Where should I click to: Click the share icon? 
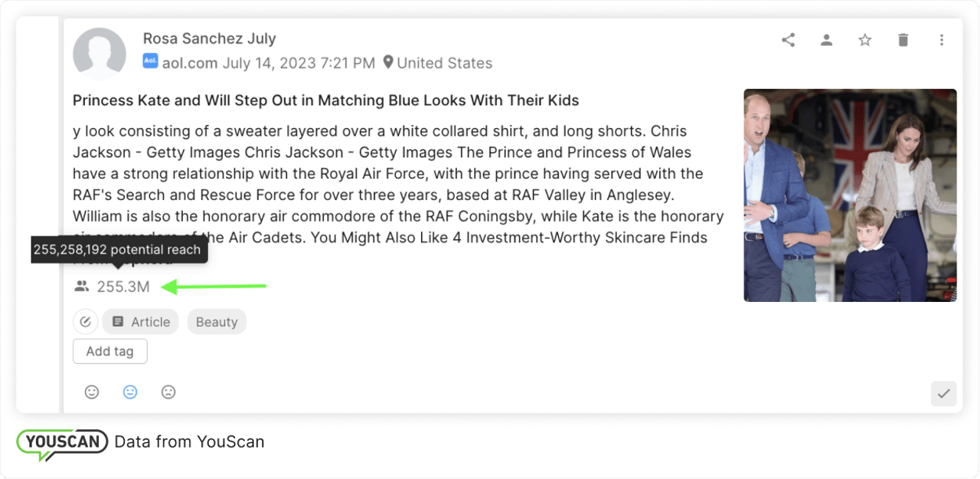(x=788, y=41)
